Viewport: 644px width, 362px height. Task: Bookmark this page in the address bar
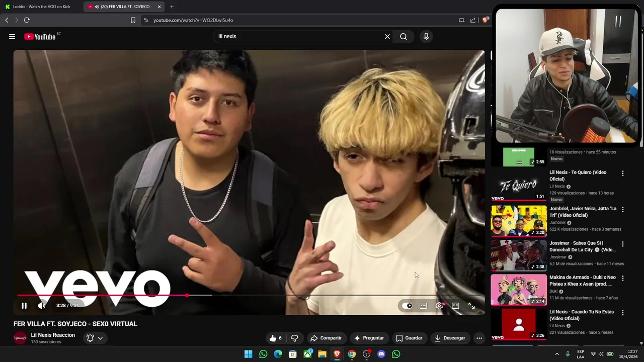[133, 20]
